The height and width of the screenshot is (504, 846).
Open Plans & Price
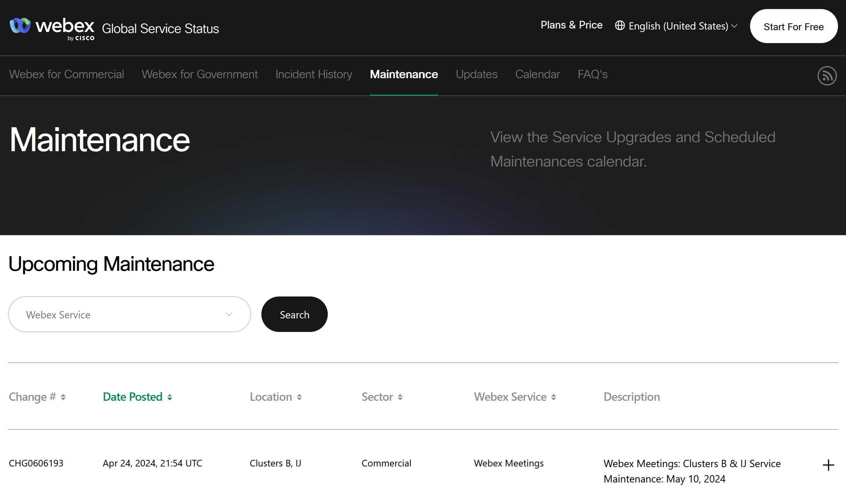571,25
